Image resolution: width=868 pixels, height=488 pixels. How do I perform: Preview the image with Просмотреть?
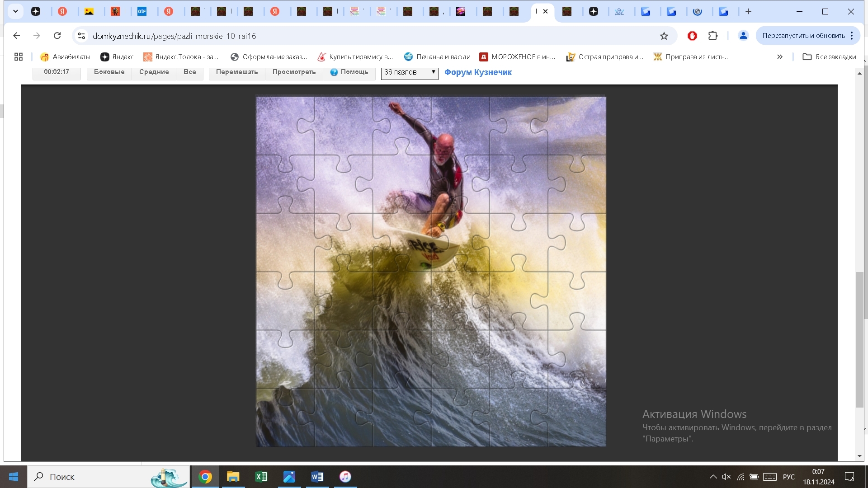point(294,72)
